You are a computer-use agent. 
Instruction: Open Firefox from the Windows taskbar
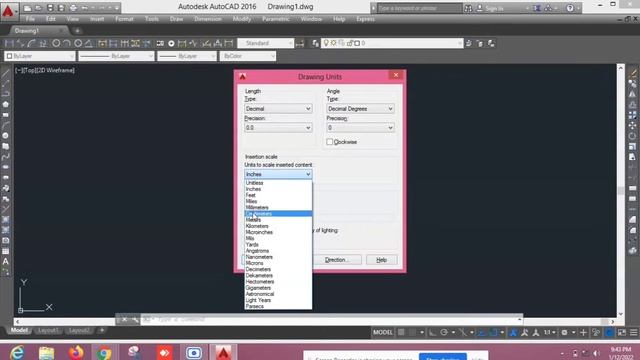[x=76, y=352]
